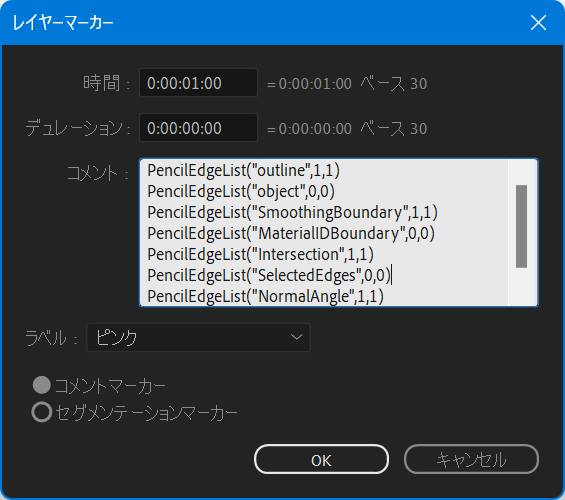Screen dimensions: 565x500
Task: Click the レイヤーマーカー title bar text
Action: tap(63, 23)
